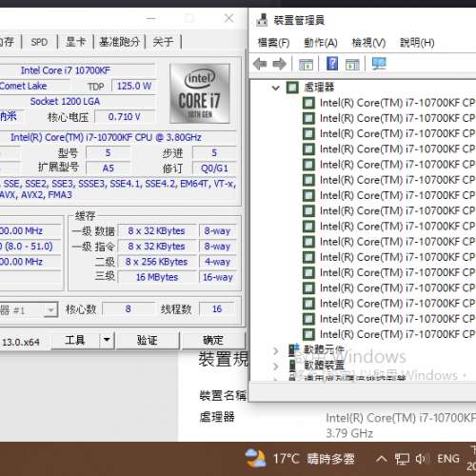Click the Intel Core i7 logo in CPU-Z

[200, 93]
